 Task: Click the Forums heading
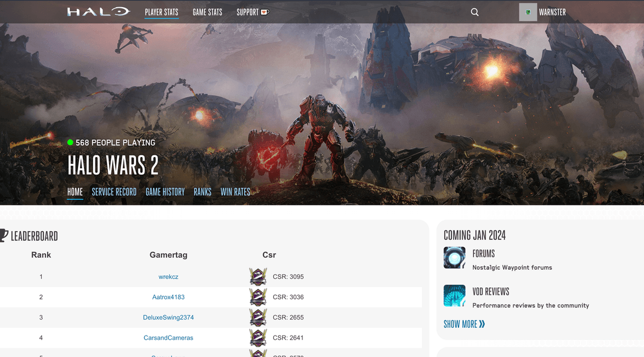tap(484, 254)
